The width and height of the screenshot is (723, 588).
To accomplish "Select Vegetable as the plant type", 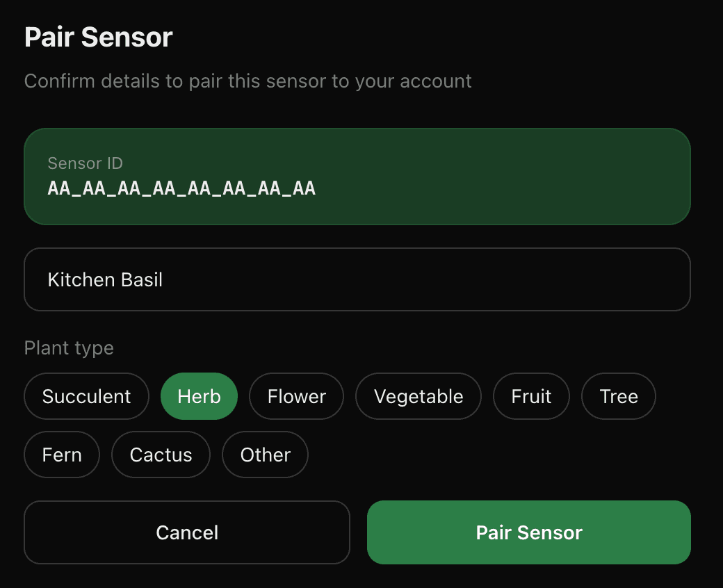I will coord(418,396).
